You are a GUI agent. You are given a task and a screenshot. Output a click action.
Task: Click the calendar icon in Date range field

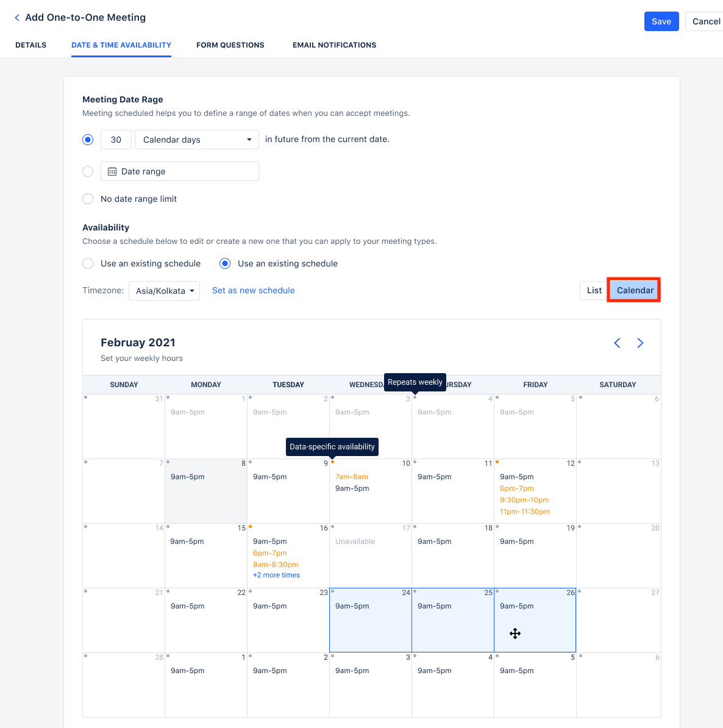click(112, 171)
